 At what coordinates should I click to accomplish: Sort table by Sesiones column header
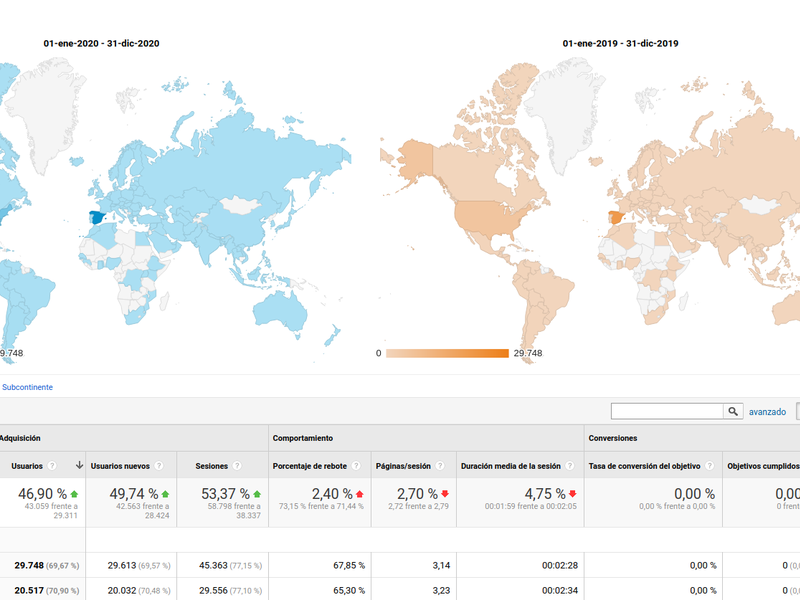211,466
